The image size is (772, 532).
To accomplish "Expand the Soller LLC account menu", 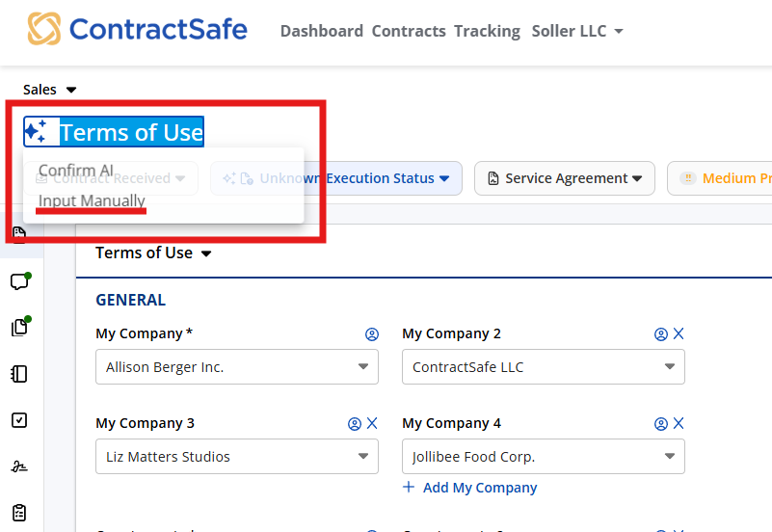I will pos(577,31).
